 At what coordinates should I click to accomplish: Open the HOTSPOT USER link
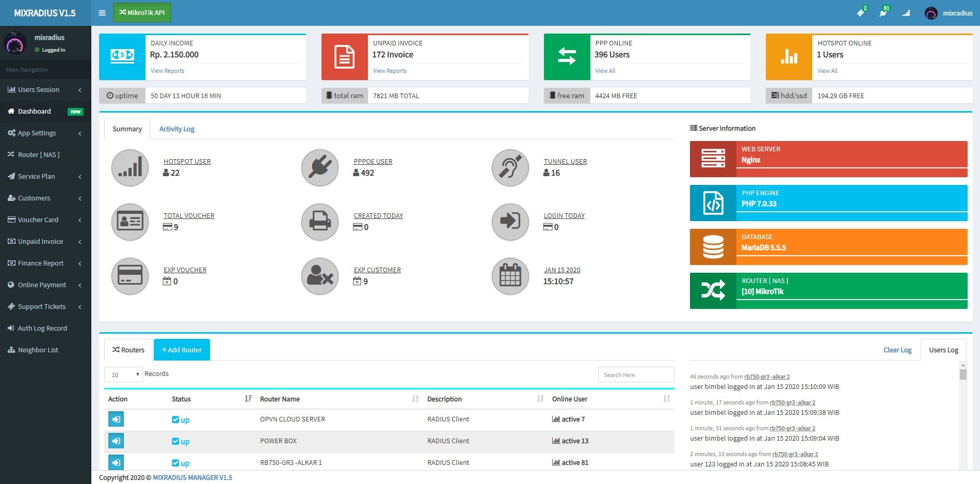(x=187, y=161)
